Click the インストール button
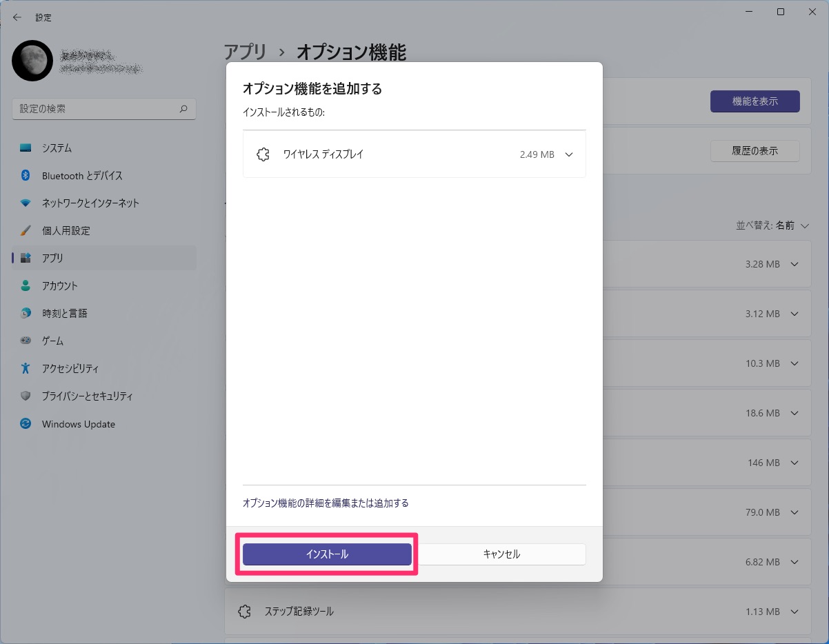This screenshot has height=644, width=829. [x=327, y=554]
